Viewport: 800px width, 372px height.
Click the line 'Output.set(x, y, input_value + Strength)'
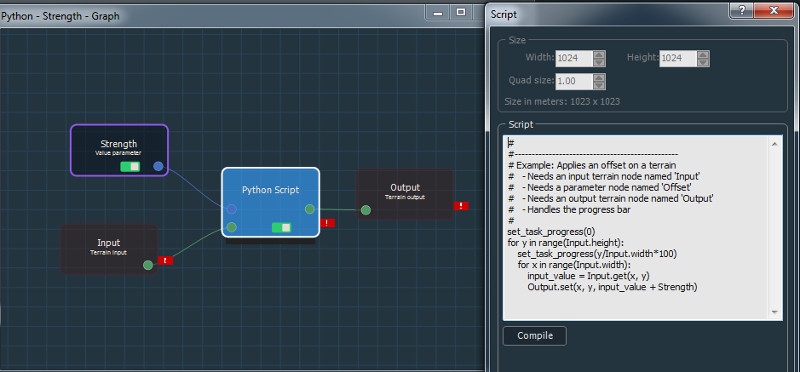(612, 287)
